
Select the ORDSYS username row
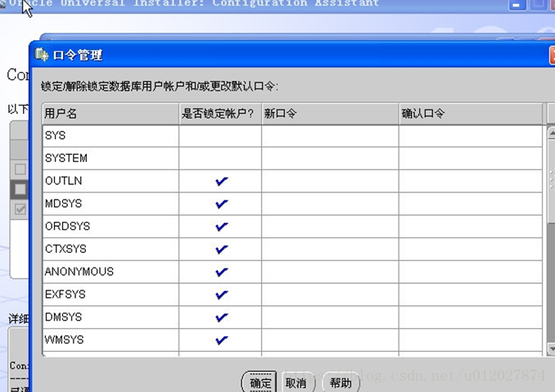pyautogui.click(x=111, y=227)
